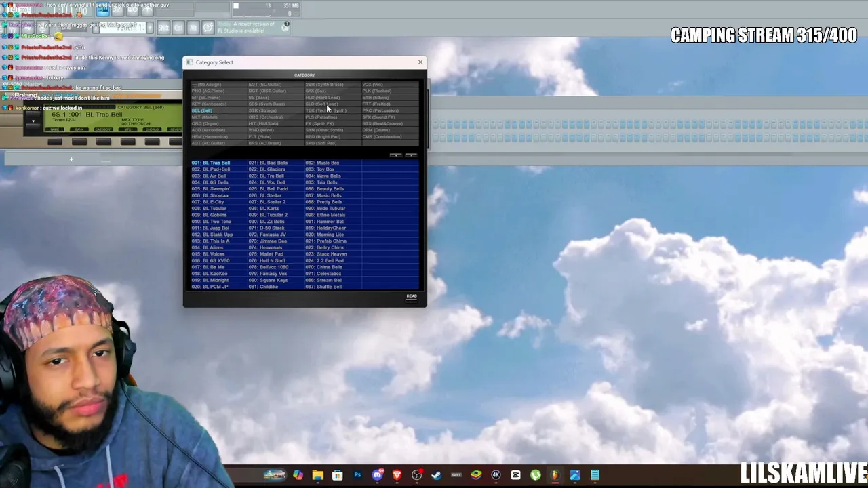868x488 pixels.
Task: Open File Explorer from the taskbar
Action: click(317, 475)
